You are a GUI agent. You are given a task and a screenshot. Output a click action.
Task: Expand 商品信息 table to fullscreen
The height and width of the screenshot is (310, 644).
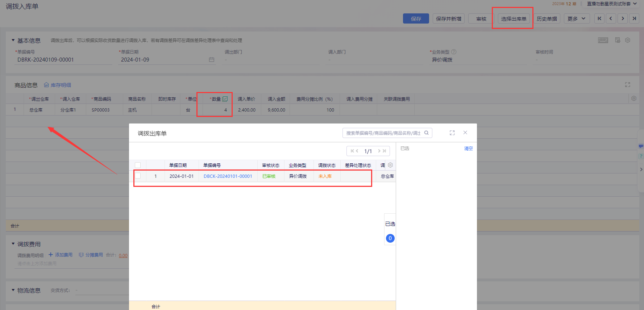coord(628,84)
